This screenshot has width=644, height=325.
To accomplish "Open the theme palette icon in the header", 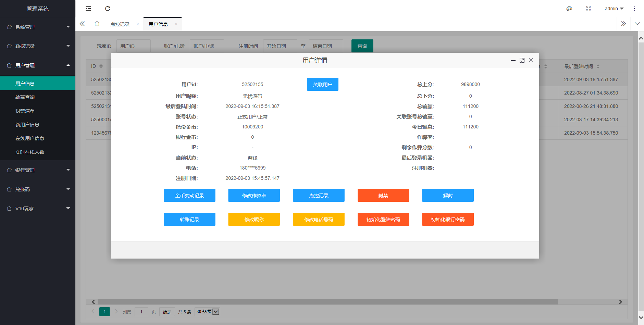I will click(569, 8).
